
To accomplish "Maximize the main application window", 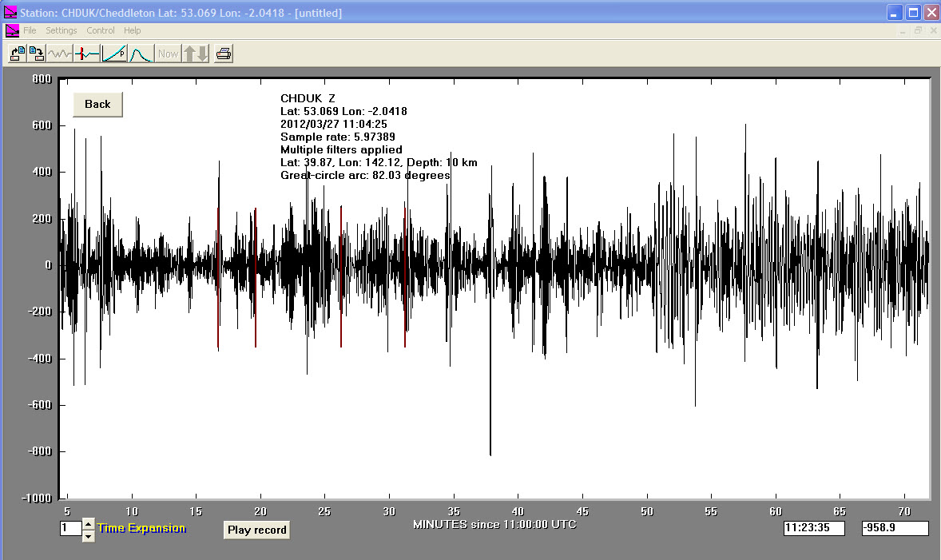I will (913, 13).
